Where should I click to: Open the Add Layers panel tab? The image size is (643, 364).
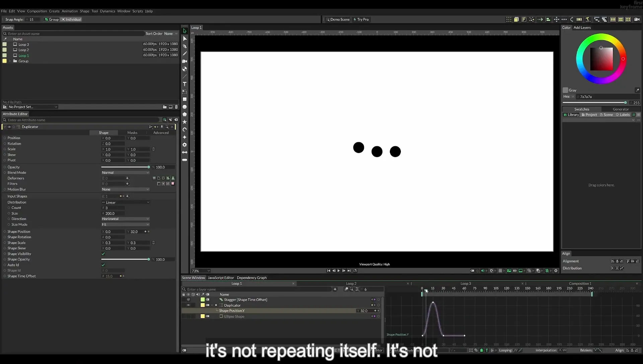[x=582, y=28]
